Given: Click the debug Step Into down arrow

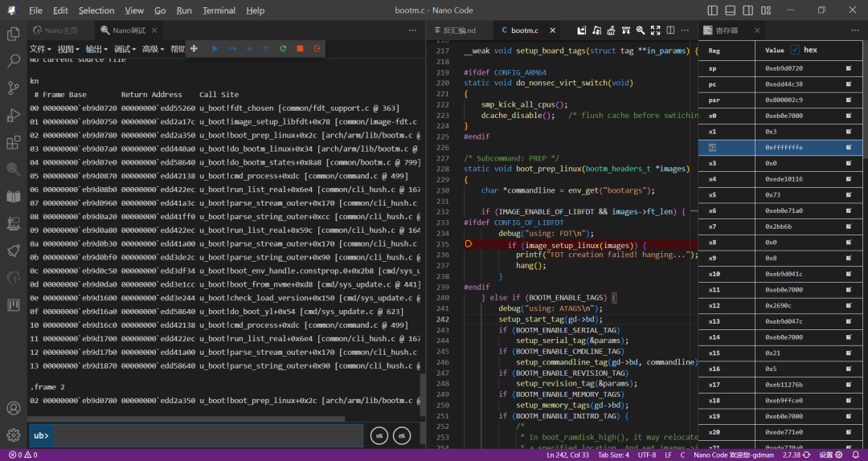Looking at the screenshot, I should pyautogui.click(x=249, y=49).
